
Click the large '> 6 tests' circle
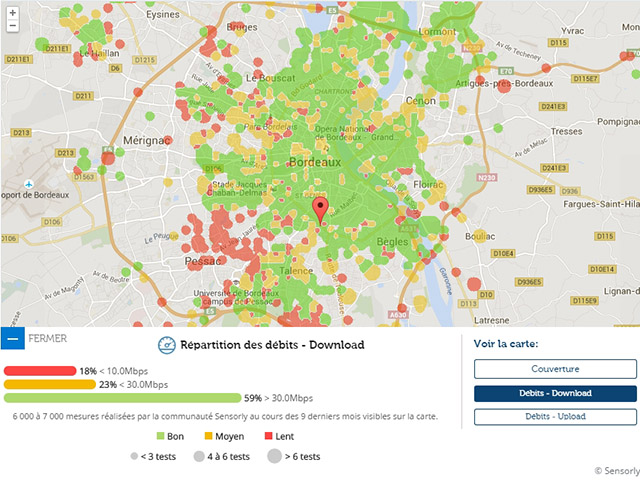coord(275,457)
